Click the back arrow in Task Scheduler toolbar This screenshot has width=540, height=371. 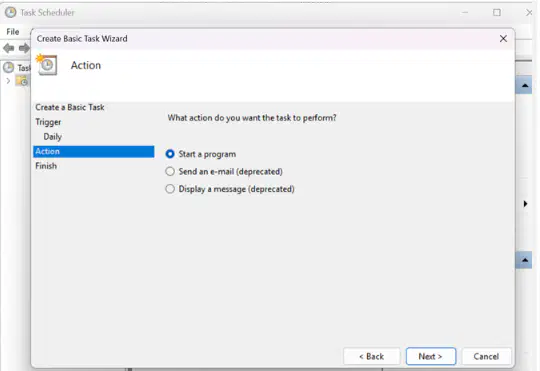point(9,48)
